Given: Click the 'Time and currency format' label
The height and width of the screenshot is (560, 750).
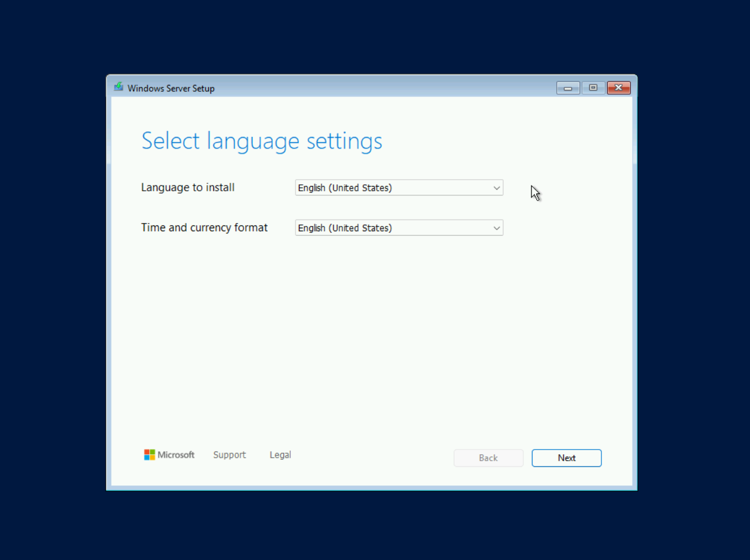Looking at the screenshot, I should point(205,228).
